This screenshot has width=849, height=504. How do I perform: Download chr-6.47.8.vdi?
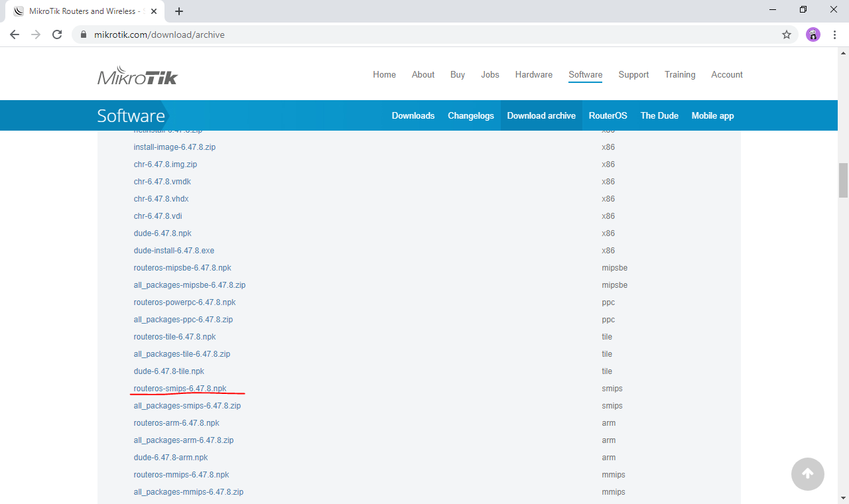[x=158, y=216]
